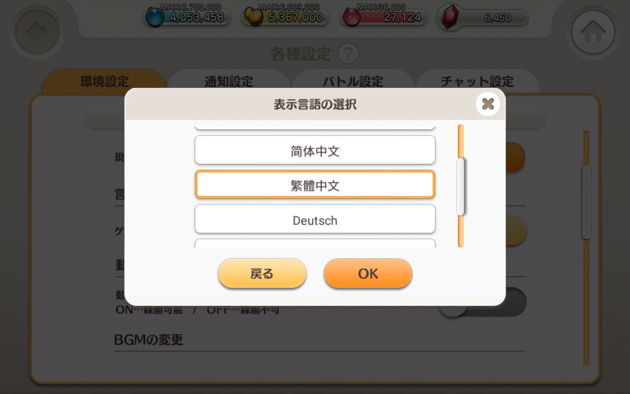Select Deutsch language option
Screen dimensions: 630x394
pos(315,219)
